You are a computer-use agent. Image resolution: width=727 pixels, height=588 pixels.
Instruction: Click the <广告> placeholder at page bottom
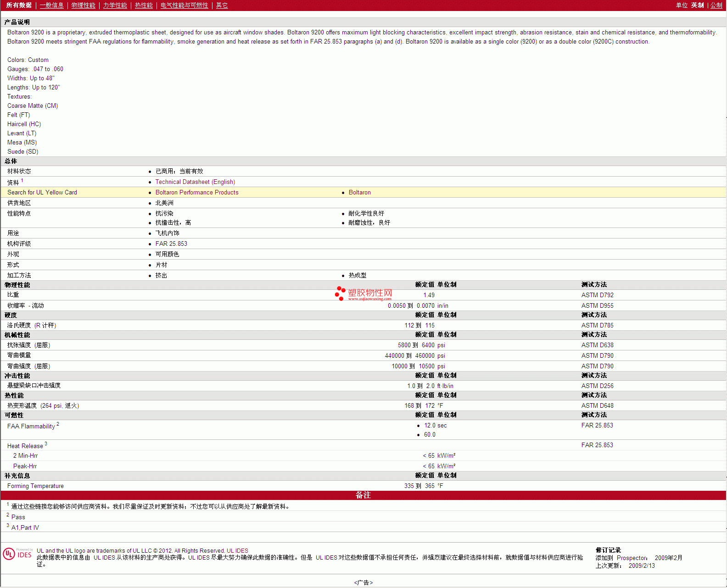point(363,582)
